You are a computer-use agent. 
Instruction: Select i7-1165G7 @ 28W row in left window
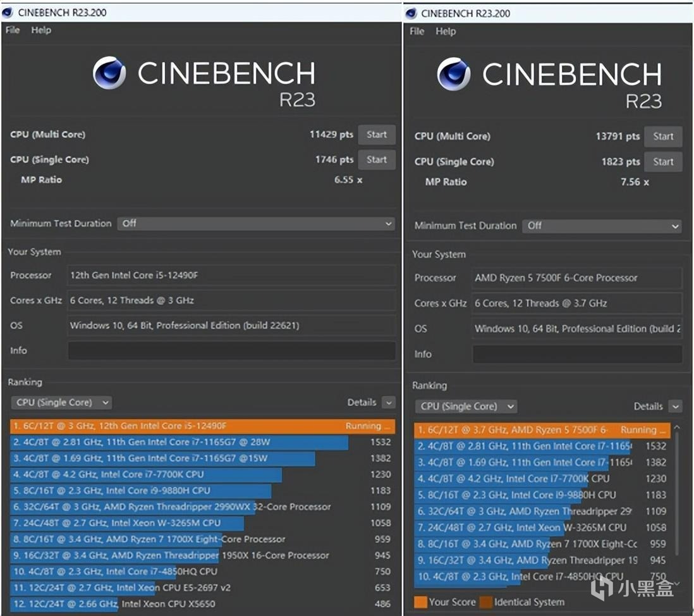202,442
